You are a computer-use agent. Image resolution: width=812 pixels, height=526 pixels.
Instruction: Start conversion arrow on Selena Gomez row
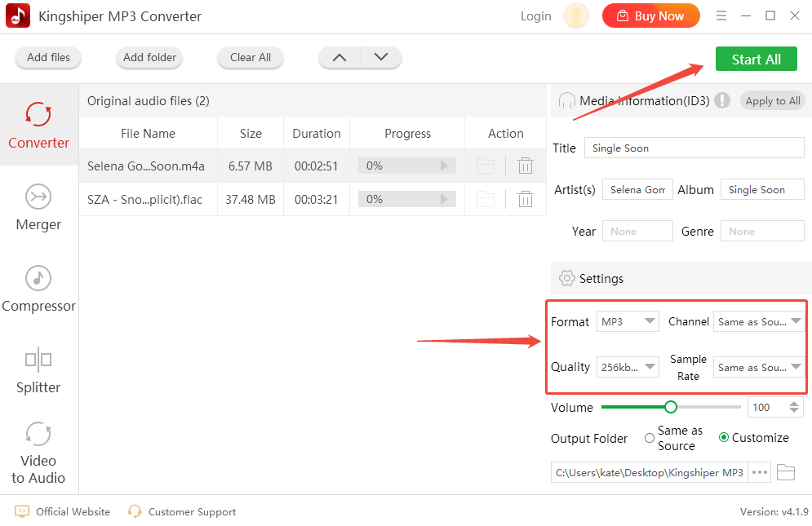(x=444, y=166)
